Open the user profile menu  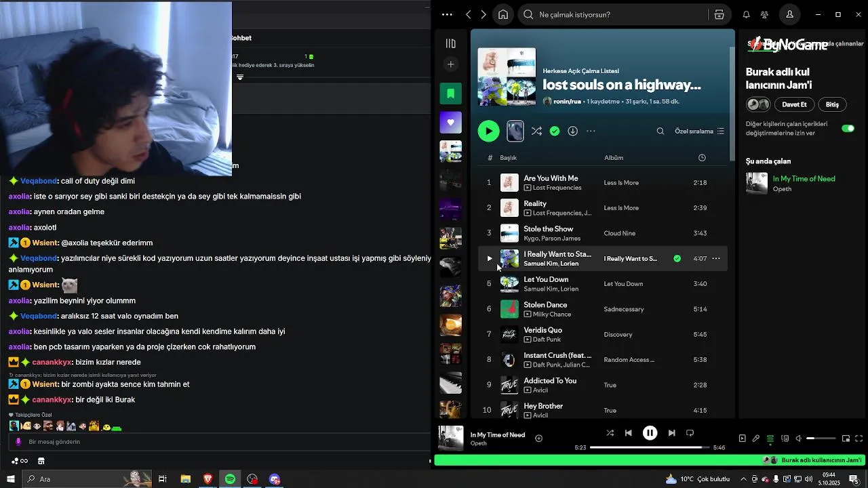pyautogui.click(x=790, y=14)
